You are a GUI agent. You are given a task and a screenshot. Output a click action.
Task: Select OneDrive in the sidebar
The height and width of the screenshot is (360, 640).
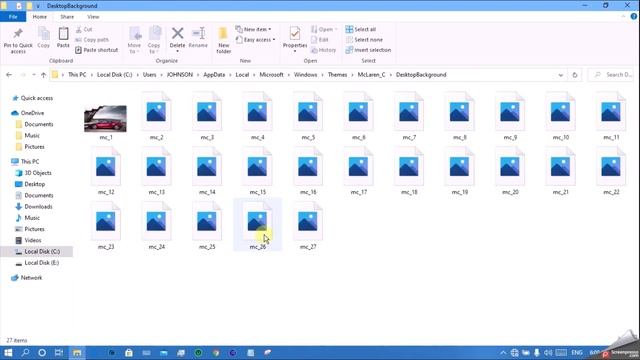tap(28, 113)
